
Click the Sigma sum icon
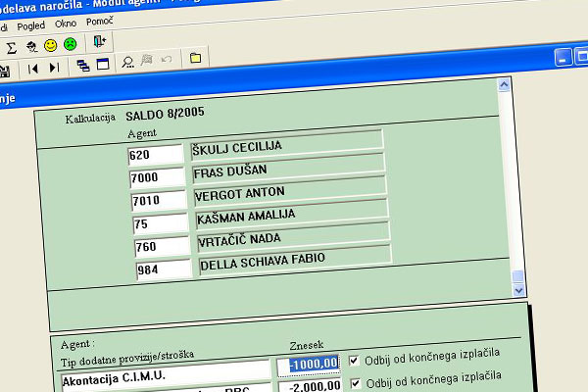[11, 45]
